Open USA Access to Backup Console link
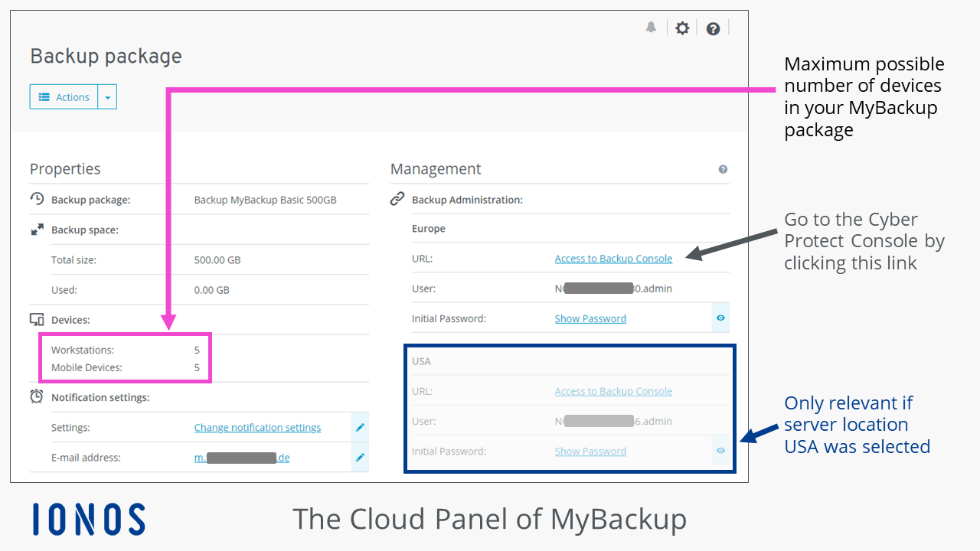980x551 pixels. [613, 391]
